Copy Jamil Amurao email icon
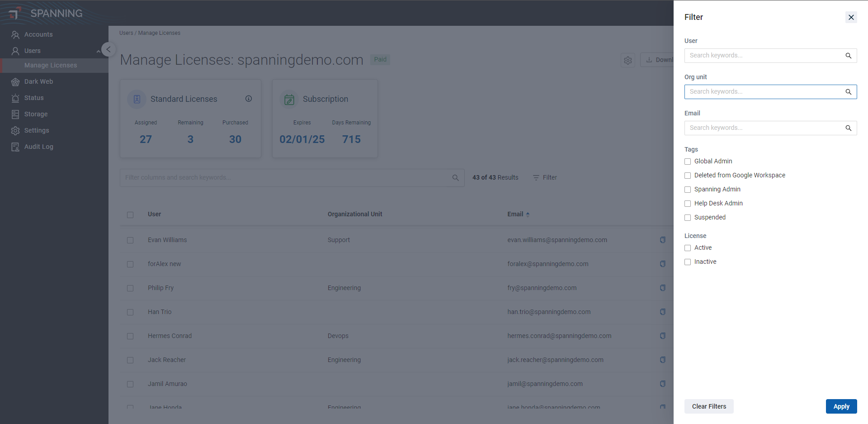The height and width of the screenshot is (424, 868). 663,384
